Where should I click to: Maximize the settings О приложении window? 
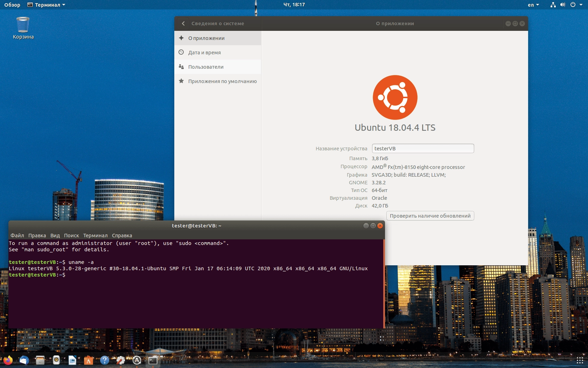click(x=515, y=23)
